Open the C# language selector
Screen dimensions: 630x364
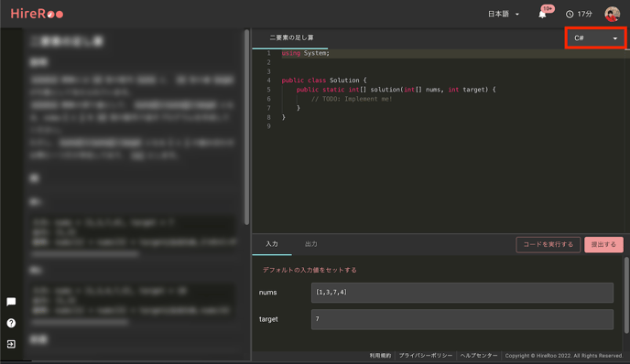(595, 38)
